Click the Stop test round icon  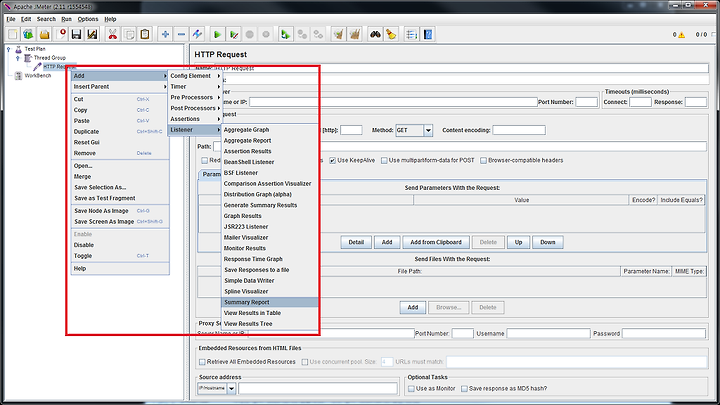[250, 34]
